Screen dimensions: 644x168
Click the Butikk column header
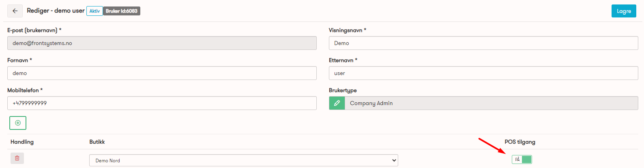(x=97, y=142)
